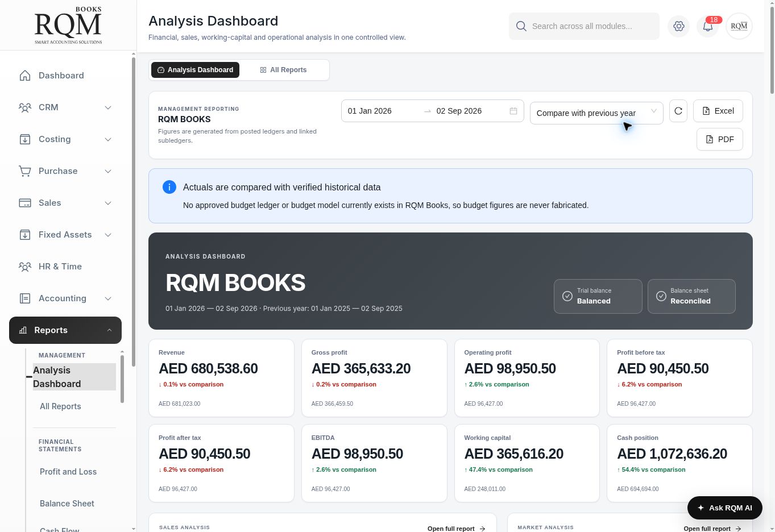
Task: Open full report for Sales Analysis
Action: tap(457, 529)
